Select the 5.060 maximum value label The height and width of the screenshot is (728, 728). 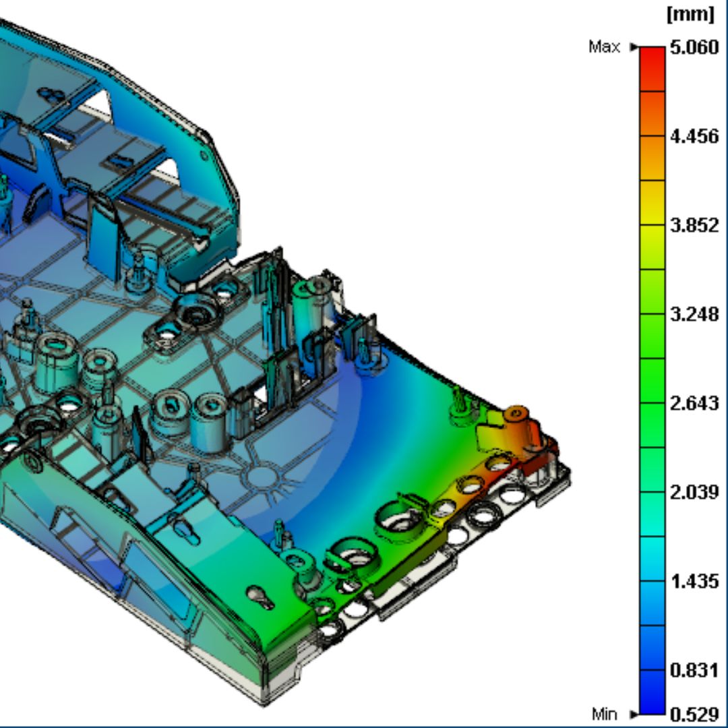(694, 46)
